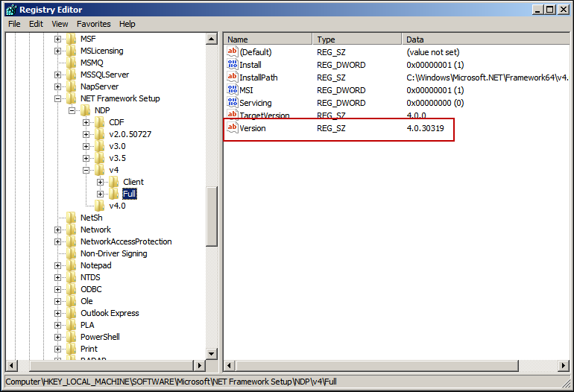Click the folder icon for PowerShell

tap(72, 337)
